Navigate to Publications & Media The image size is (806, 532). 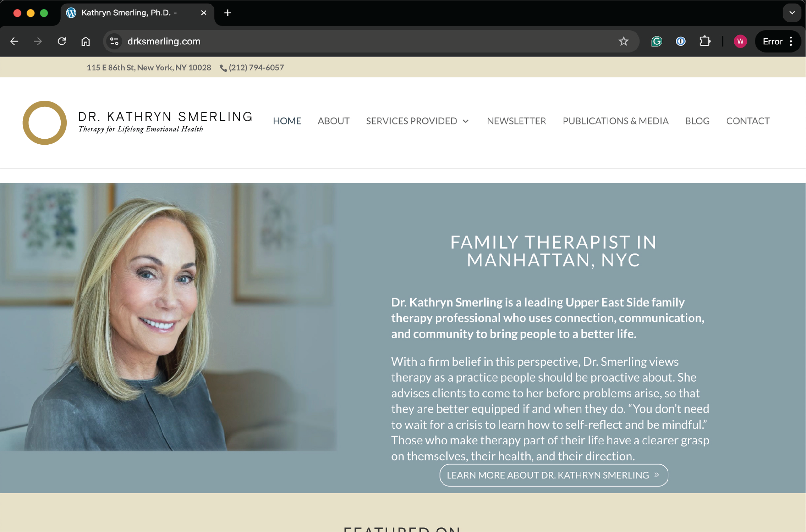(x=615, y=121)
